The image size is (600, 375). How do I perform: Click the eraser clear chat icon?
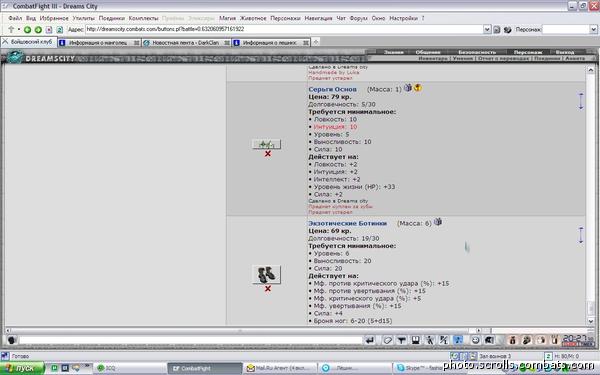pyautogui.click(x=388, y=340)
